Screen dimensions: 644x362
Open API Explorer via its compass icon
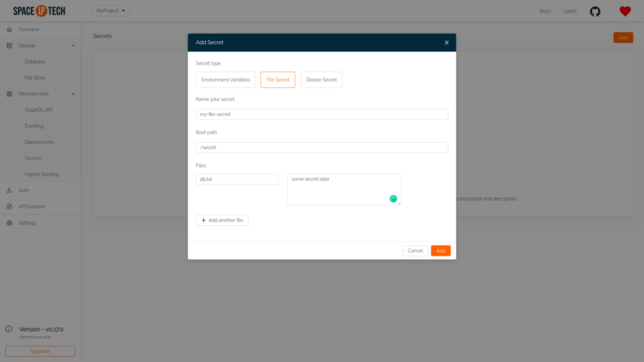[9, 206]
